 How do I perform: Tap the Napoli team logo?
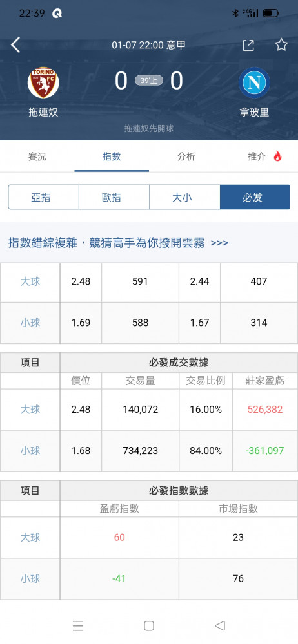tap(254, 82)
